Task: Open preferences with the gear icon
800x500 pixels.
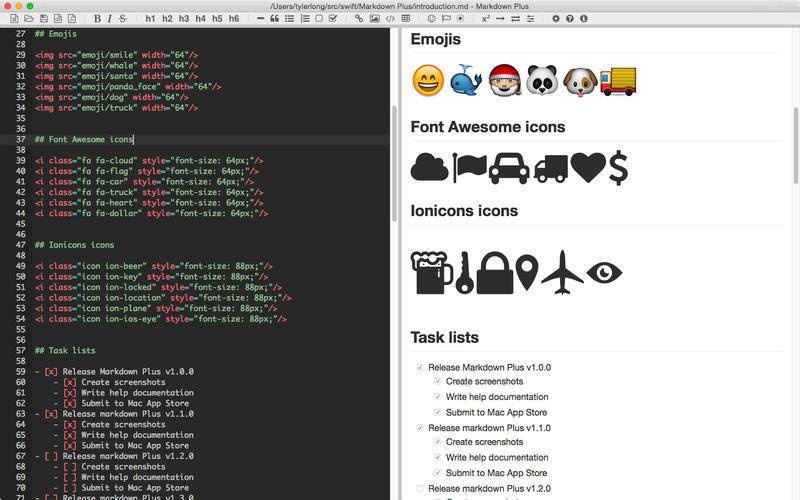Action: [x=556, y=18]
